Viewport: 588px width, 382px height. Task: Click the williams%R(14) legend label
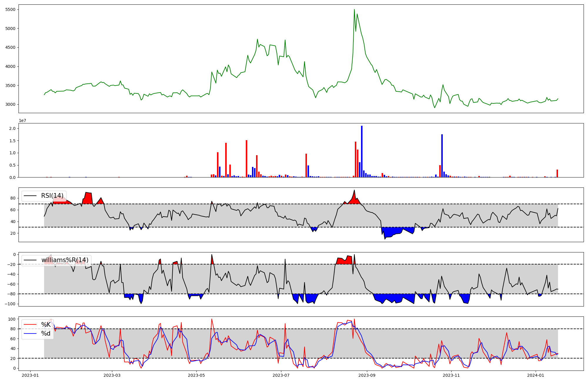[65, 260]
